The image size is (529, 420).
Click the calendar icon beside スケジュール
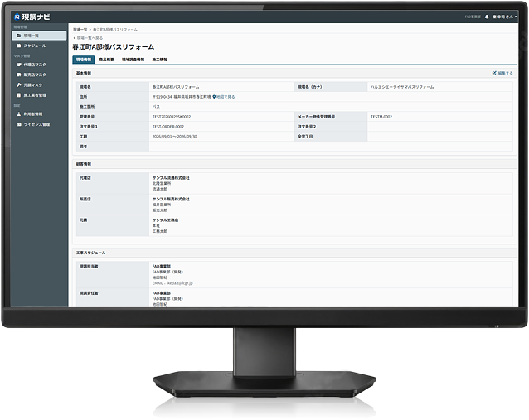19,46
